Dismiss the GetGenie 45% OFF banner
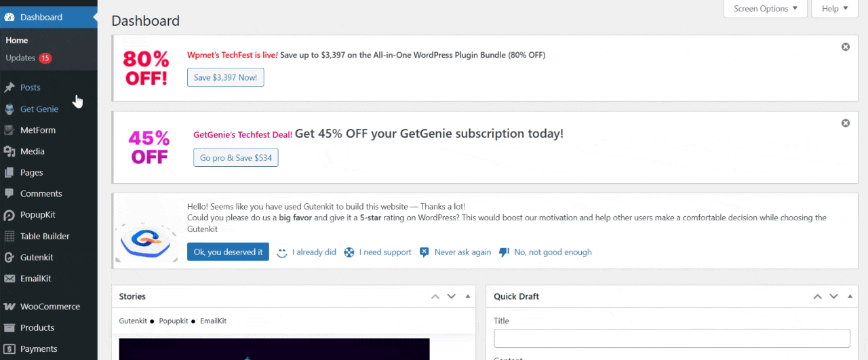This screenshot has height=360, width=868. pyautogui.click(x=846, y=123)
